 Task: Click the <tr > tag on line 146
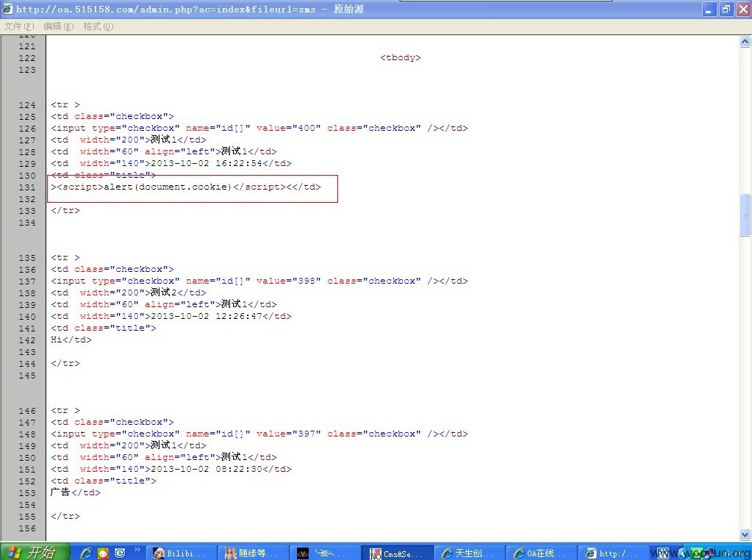[65, 410]
